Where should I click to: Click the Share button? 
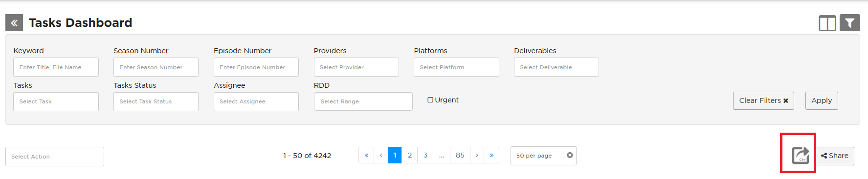coord(835,156)
